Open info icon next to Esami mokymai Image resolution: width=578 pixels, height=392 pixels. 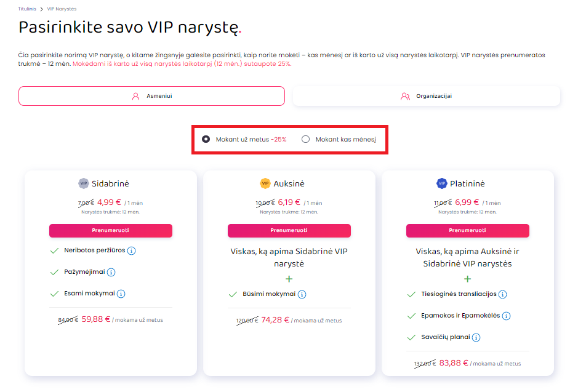(x=121, y=294)
